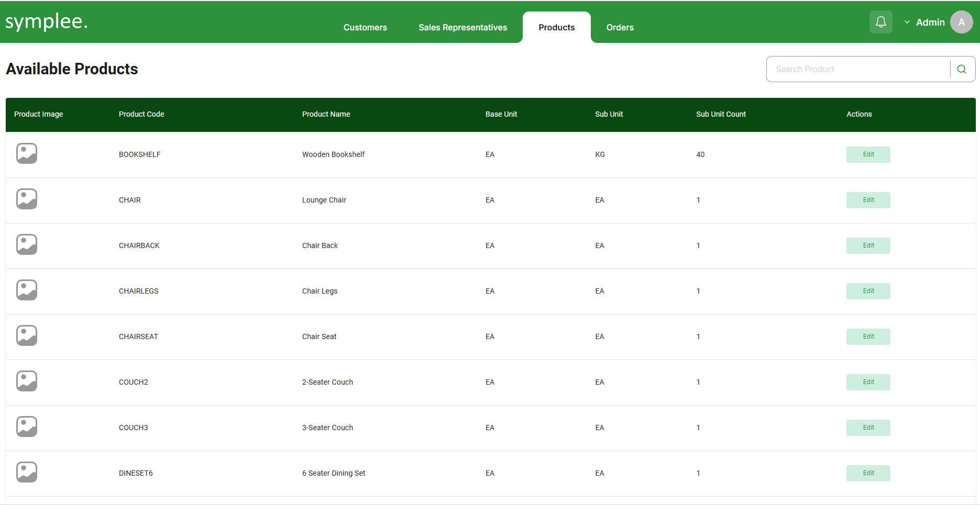Click the Wooden Bookshelf image placeholder
Screen dimensions: 980x505
click(x=27, y=154)
